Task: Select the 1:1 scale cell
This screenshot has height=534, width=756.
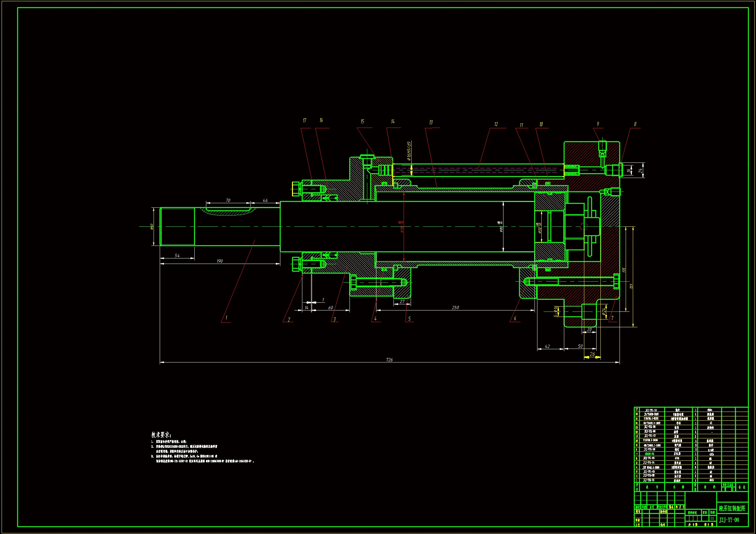Action: [712, 518]
